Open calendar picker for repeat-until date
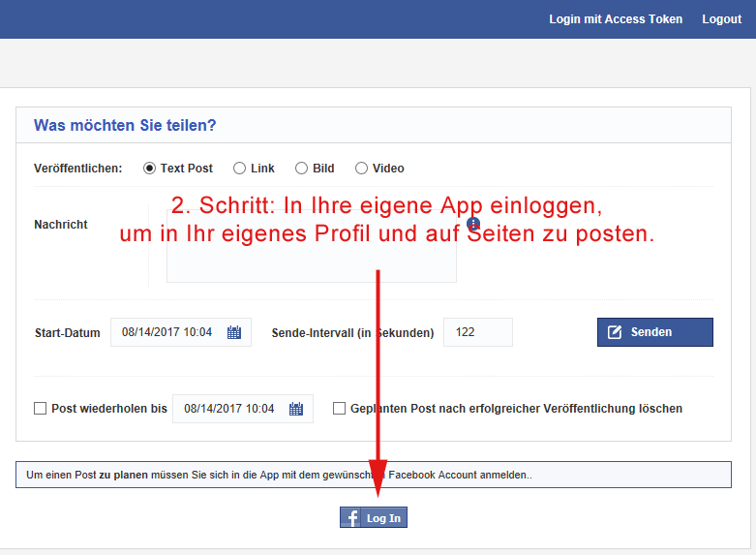Screen dimensions: 756x555 (296, 409)
